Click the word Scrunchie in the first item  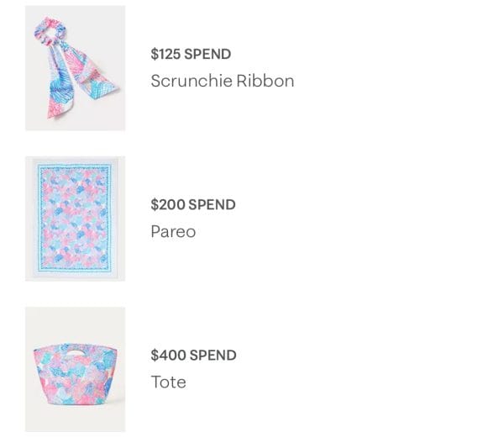click(192, 81)
